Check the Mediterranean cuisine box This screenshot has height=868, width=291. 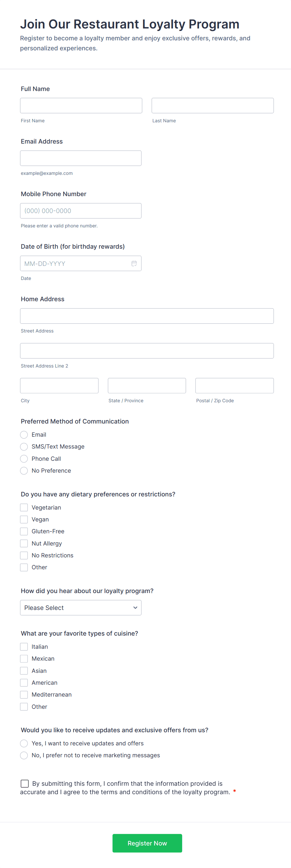tap(24, 694)
